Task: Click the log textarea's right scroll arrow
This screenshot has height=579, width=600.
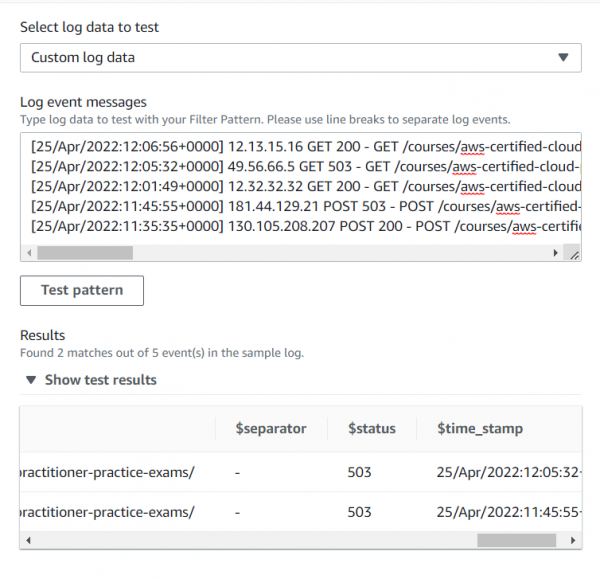Action: click(x=556, y=254)
